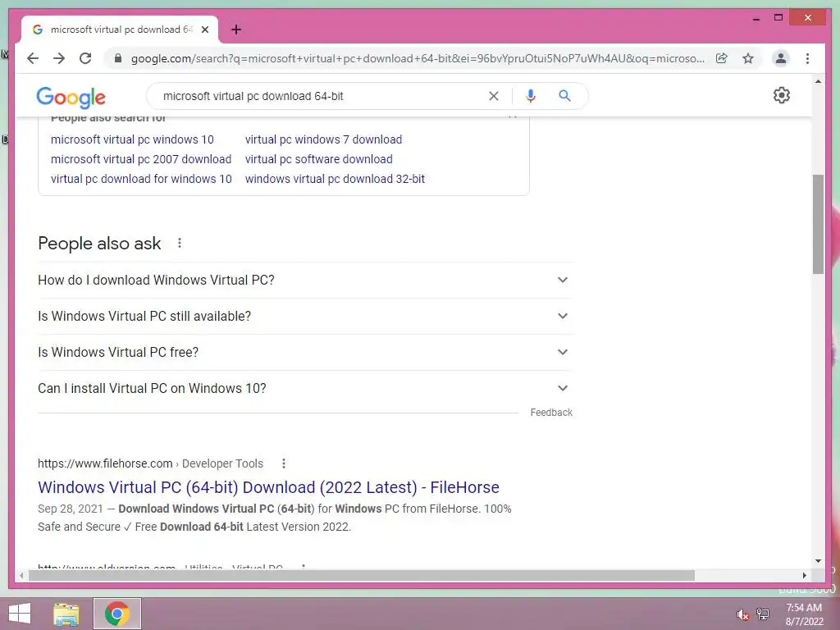Reload the current page
This screenshot has height=630, width=840.
pos(85,58)
